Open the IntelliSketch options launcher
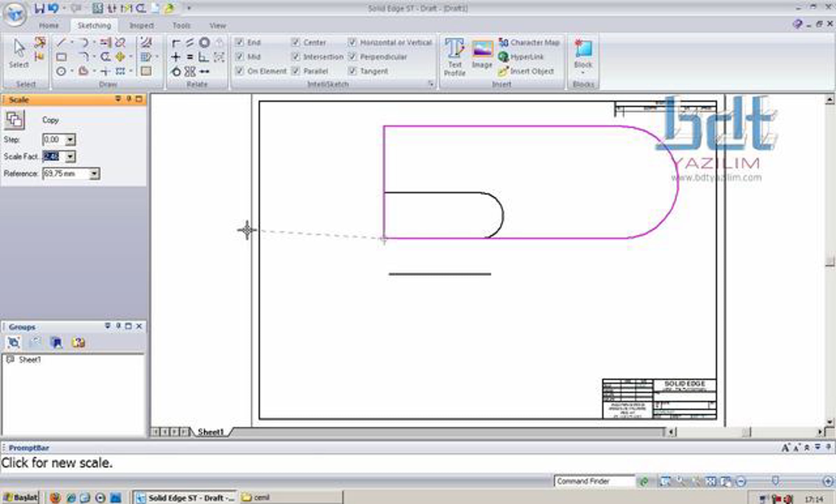Screen dimensions: 836x504 (x=431, y=84)
